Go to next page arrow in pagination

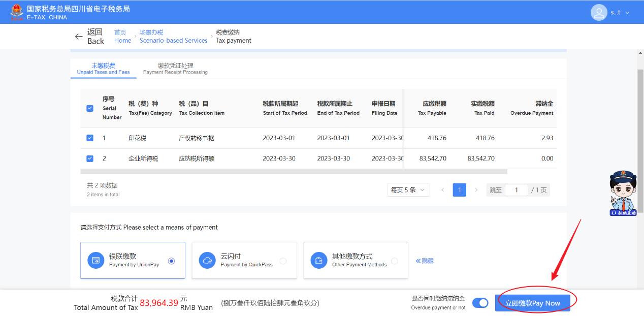[x=476, y=190]
